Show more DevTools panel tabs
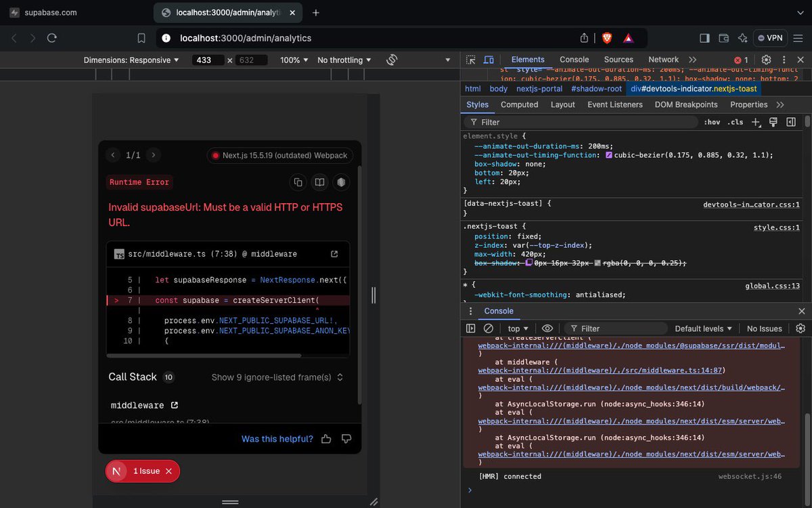The image size is (812, 508). coord(692,60)
